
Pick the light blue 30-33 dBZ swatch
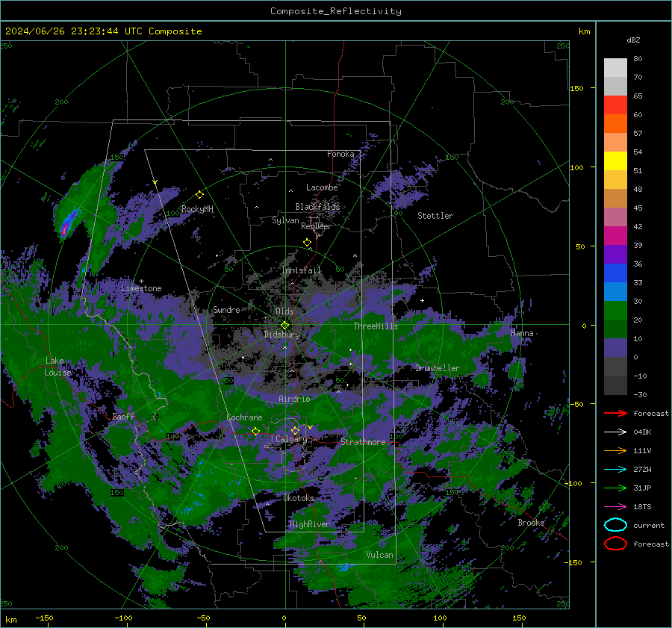pyautogui.click(x=615, y=291)
